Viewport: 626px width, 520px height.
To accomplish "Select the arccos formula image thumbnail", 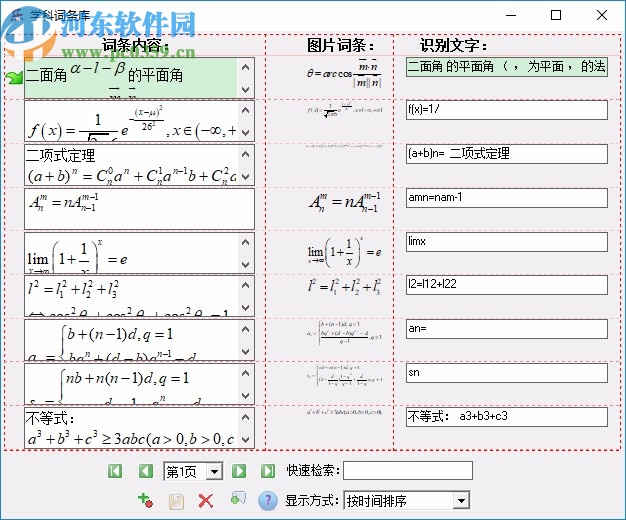I will (344, 73).
